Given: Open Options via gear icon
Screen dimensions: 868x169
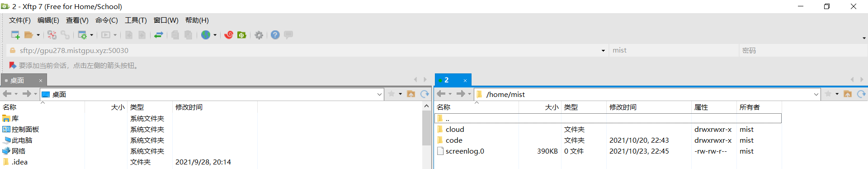Looking at the screenshot, I should coord(259,35).
